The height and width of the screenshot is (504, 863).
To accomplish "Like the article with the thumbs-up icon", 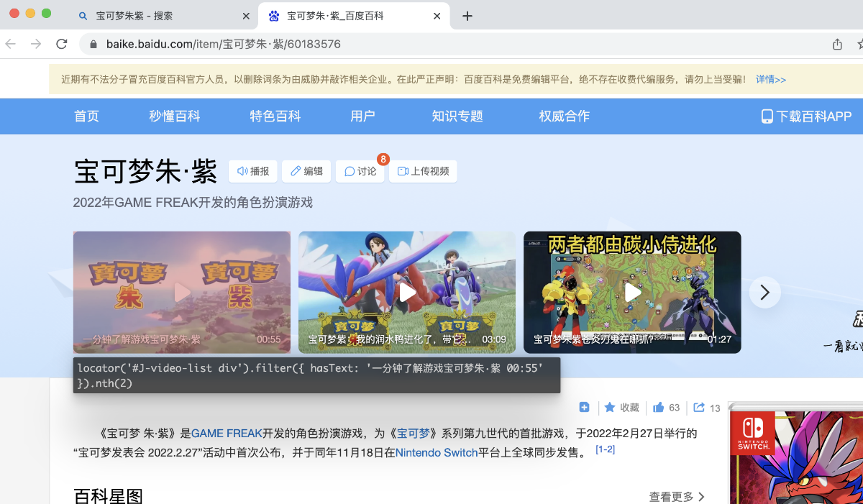I will [659, 408].
